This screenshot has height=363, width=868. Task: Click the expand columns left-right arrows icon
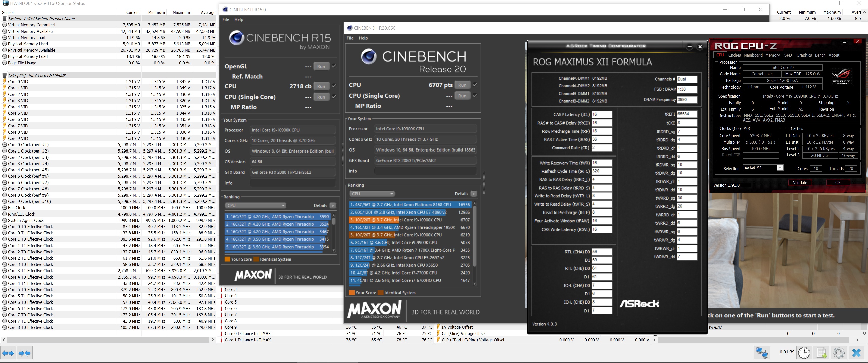[8, 353]
